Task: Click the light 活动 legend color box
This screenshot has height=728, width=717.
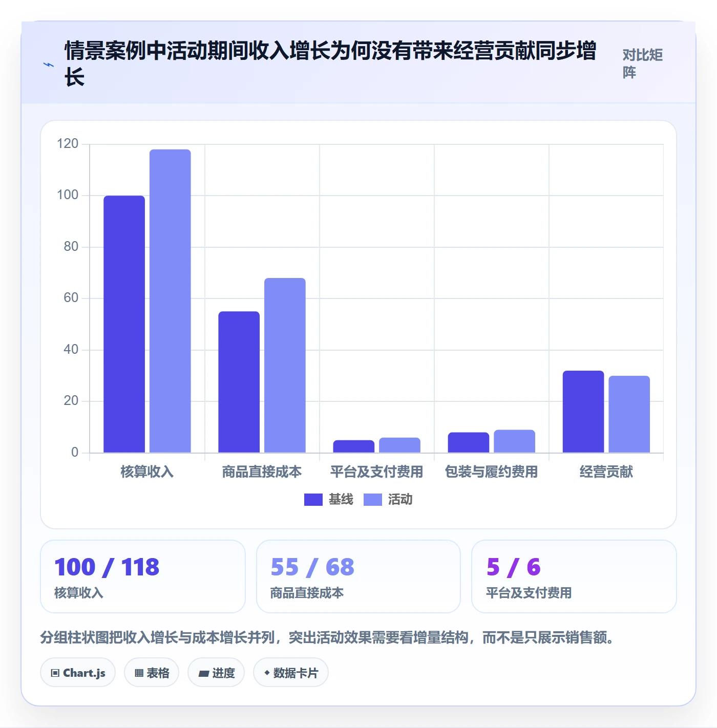Action: (x=373, y=500)
